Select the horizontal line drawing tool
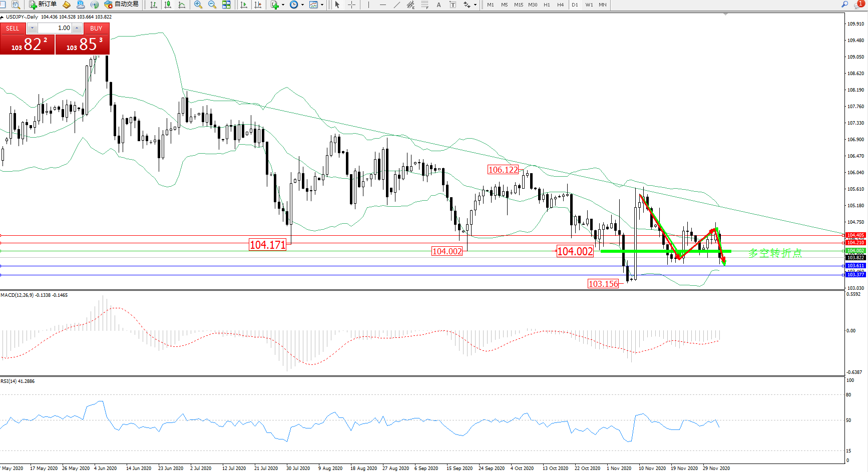 pyautogui.click(x=383, y=5)
